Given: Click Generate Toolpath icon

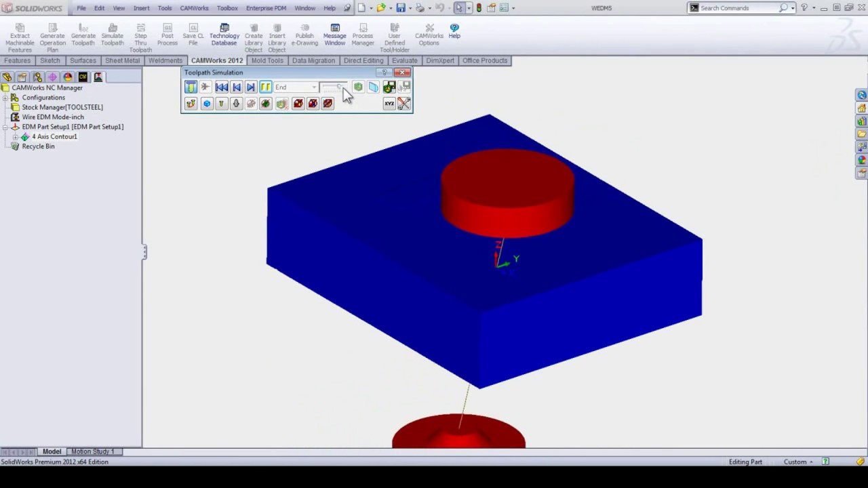Looking at the screenshot, I should pyautogui.click(x=83, y=28).
